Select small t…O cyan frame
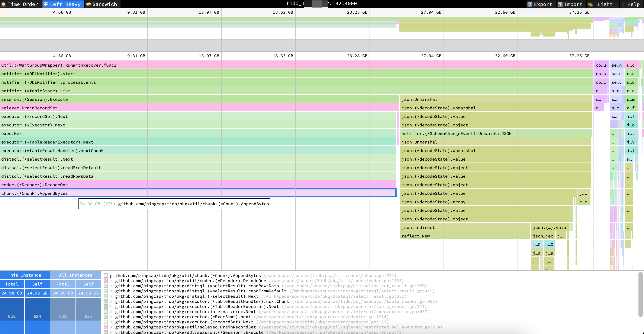 click(537, 244)
